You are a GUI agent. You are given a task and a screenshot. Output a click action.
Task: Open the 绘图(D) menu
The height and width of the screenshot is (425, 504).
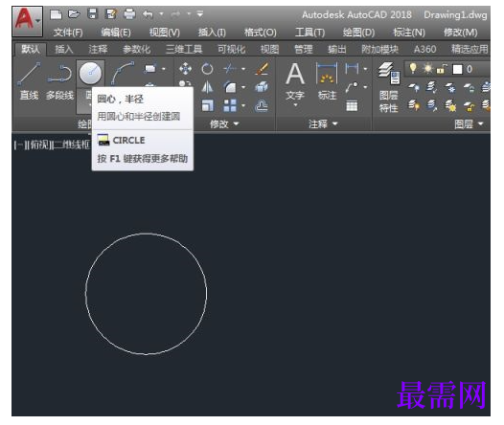[358, 33]
